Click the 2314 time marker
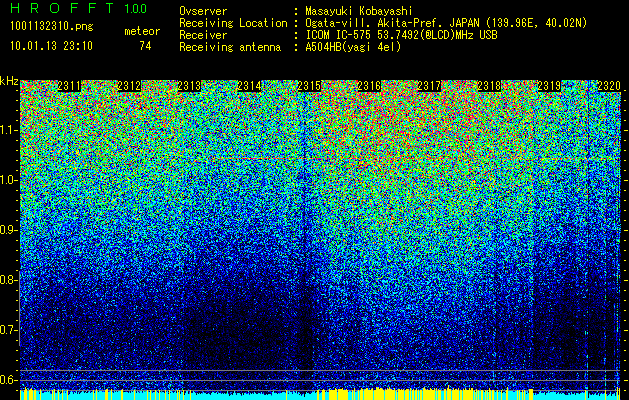 click(249, 86)
